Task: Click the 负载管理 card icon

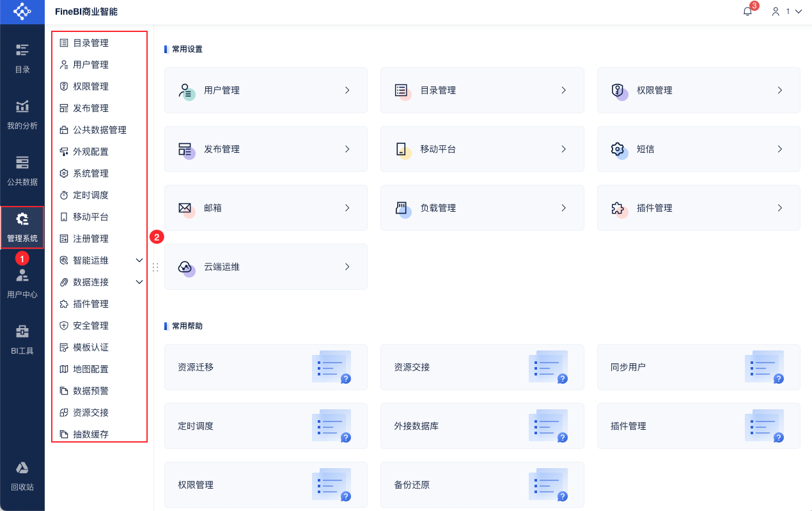Action: click(403, 209)
